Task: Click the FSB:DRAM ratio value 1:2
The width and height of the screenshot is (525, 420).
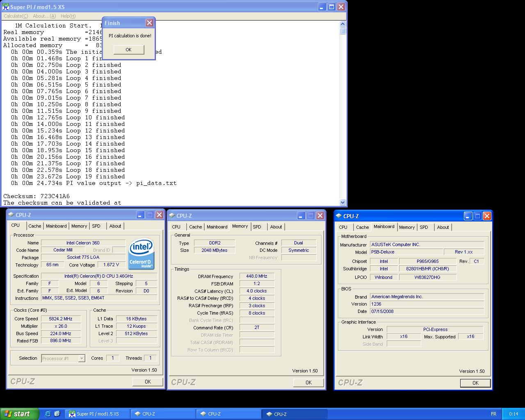Action: (257, 283)
